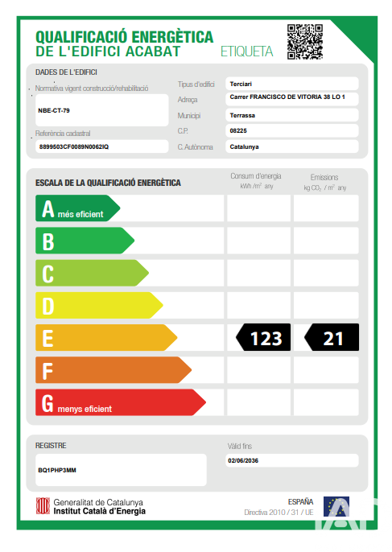
Task: Click the registre field BQ1PHP3MM
Action: coord(121,470)
